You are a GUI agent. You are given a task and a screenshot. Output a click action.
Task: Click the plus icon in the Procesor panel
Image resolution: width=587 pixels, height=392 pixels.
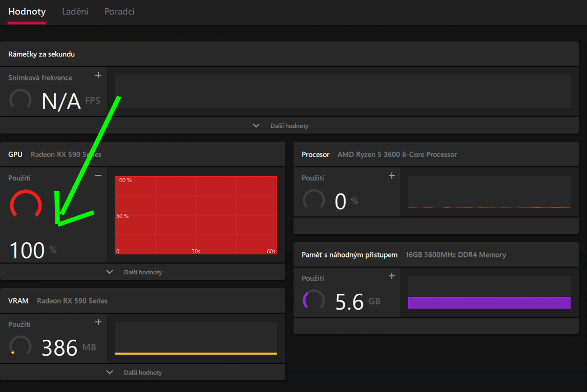point(392,176)
